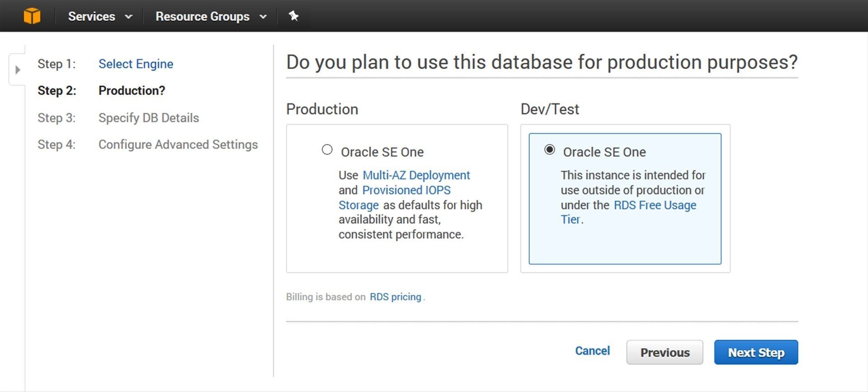This screenshot has width=868, height=392.
Task: Select Production Oracle SE One radio button
Action: pos(327,149)
